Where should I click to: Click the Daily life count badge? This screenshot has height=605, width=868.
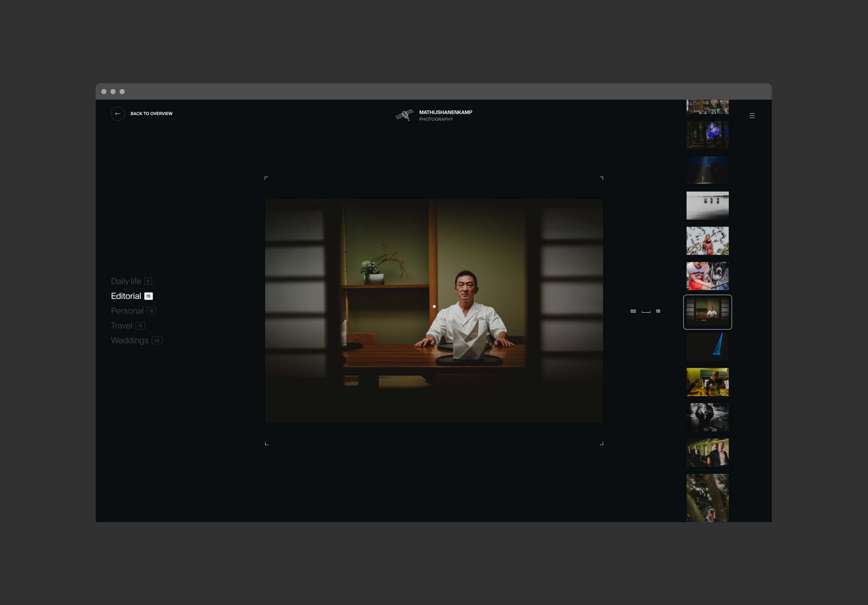tap(148, 281)
